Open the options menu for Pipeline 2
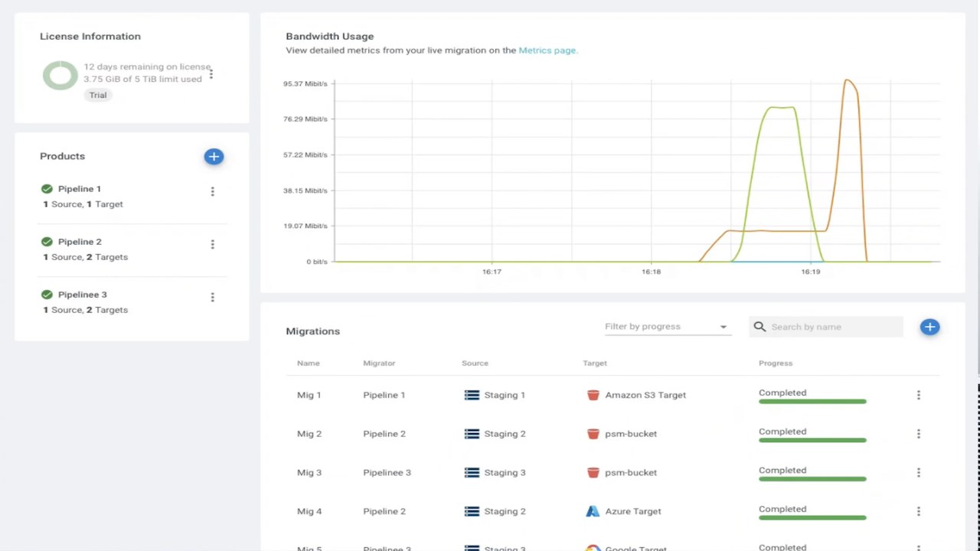 (x=212, y=244)
